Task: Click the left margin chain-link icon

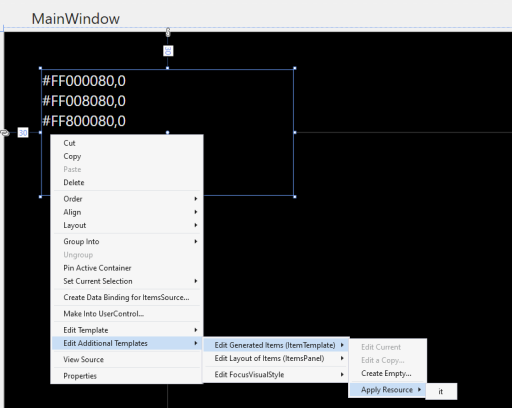Action: click(5, 133)
